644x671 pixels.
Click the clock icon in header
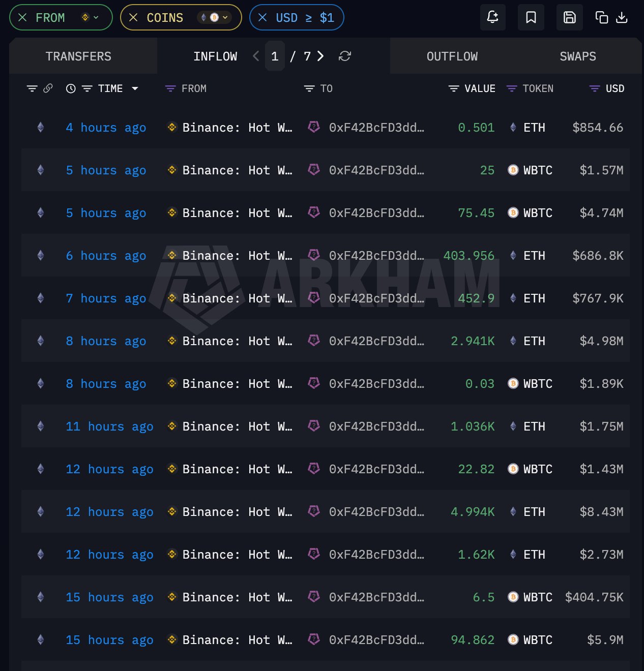click(71, 88)
